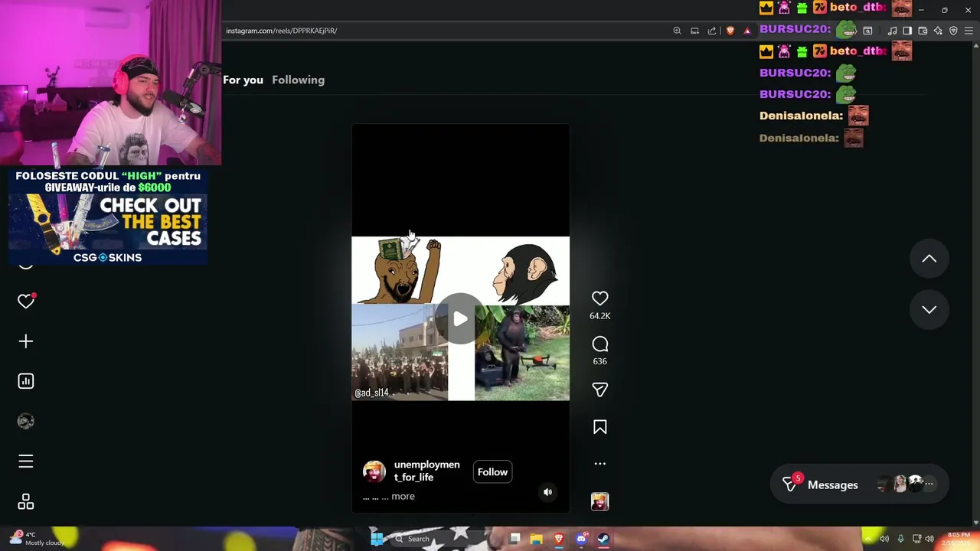Follow unemployment_for_life account

(492, 471)
